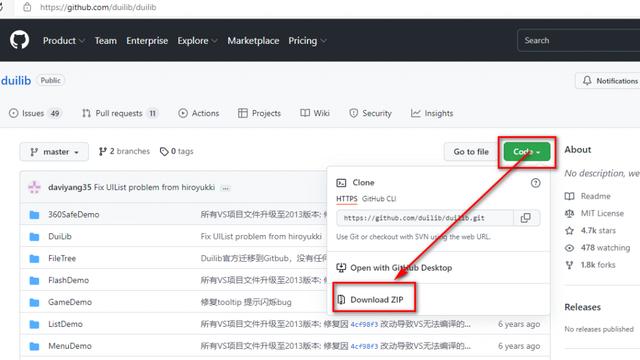
Task: Expand the Explore menu
Action: point(197,40)
